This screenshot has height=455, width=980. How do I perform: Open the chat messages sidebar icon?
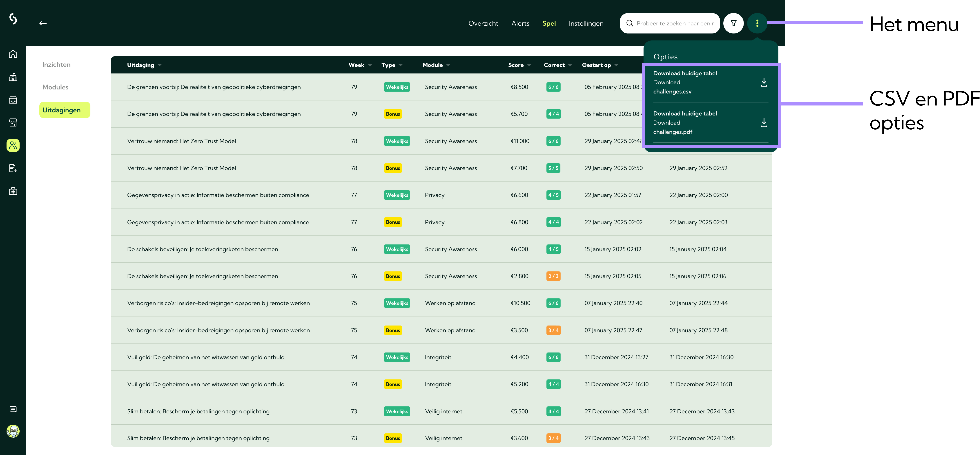pos(13,409)
